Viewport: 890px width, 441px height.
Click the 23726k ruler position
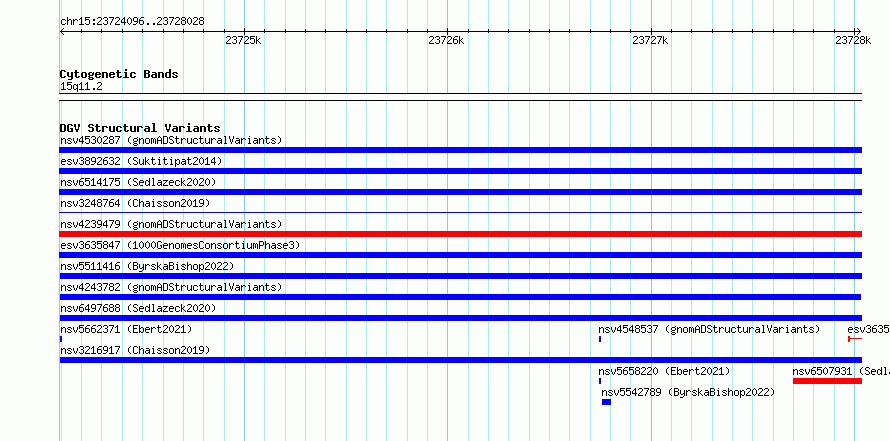point(447,40)
